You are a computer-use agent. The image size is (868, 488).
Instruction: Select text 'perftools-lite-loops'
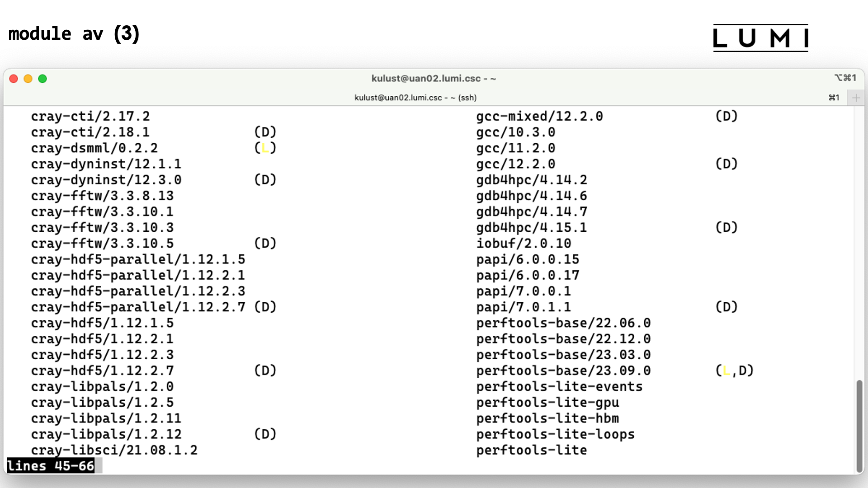pos(556,434)
